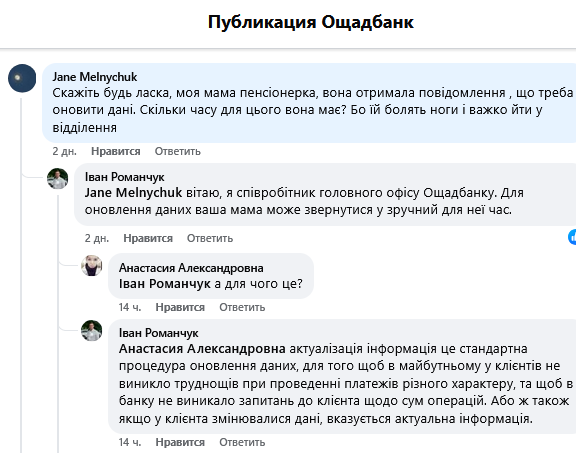
Task: Open Іван Романчук's author name in his last reply
Action: tap(158, 333)
